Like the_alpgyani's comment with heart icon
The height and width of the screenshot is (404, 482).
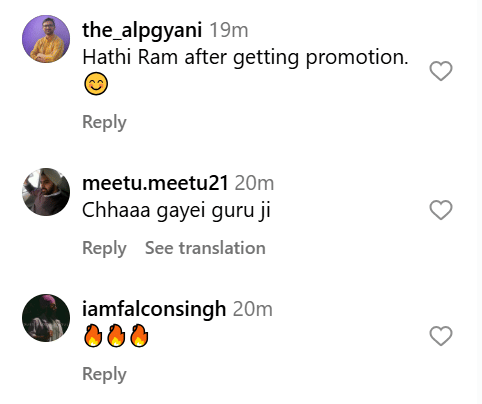tap(441, 71)
